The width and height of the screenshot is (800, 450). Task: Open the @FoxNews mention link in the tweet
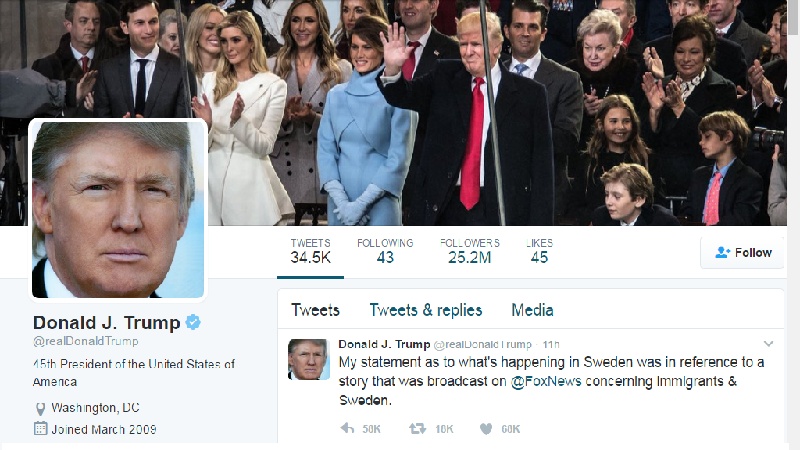point(546,381)
